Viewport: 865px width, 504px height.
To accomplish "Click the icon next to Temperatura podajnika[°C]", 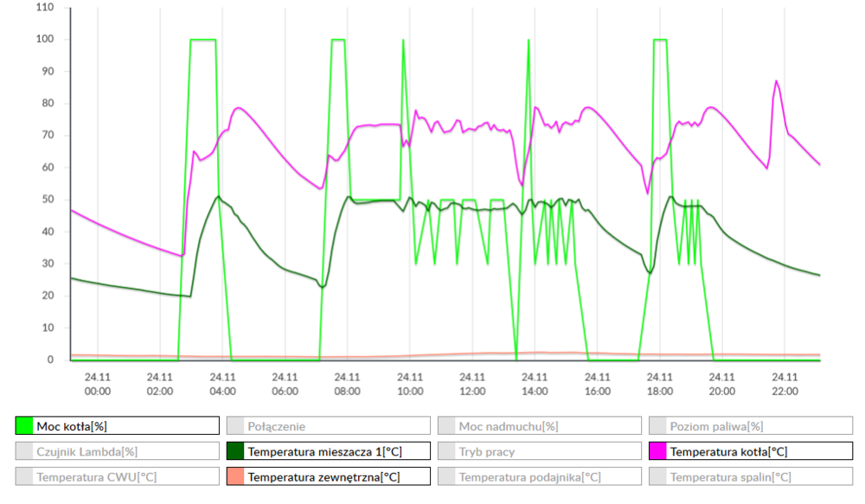I will [x=446, y=475].
